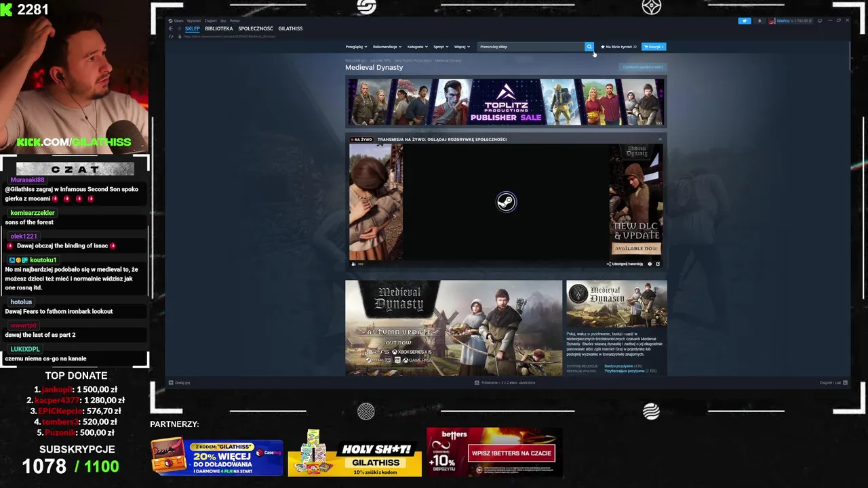Viewport: 868px width, 488px height.
Task: Open Znajomi i czat friends panel
Action: 833,383
